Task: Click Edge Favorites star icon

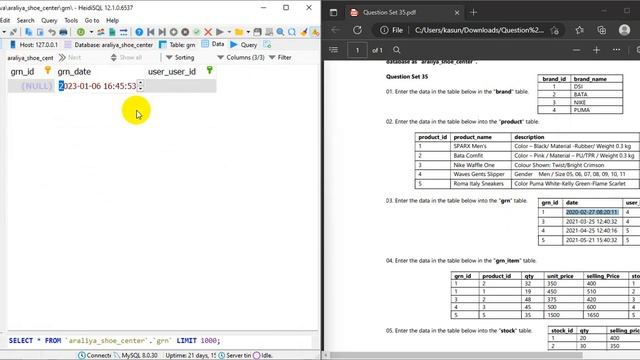Action: [580, 30]
